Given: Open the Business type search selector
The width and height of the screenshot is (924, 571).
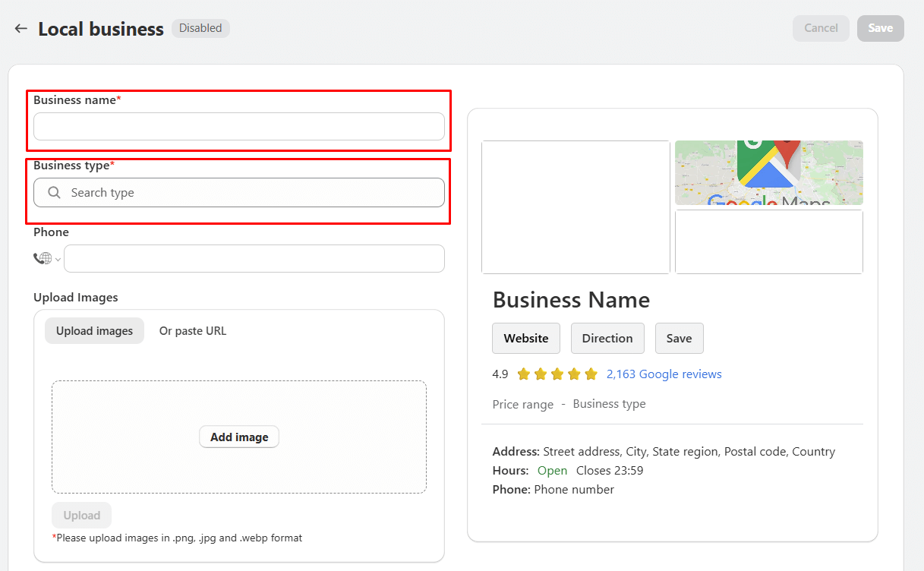Looking at the screenshot, I should [238, 193].
